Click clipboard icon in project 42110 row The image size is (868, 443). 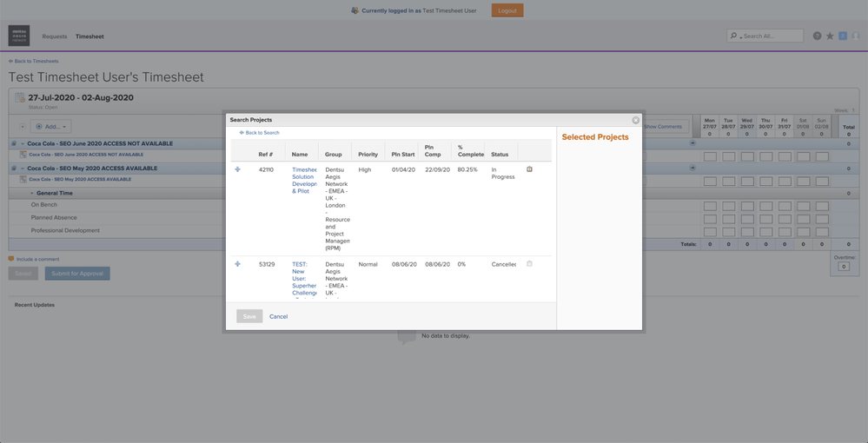[x=529, y=169]
